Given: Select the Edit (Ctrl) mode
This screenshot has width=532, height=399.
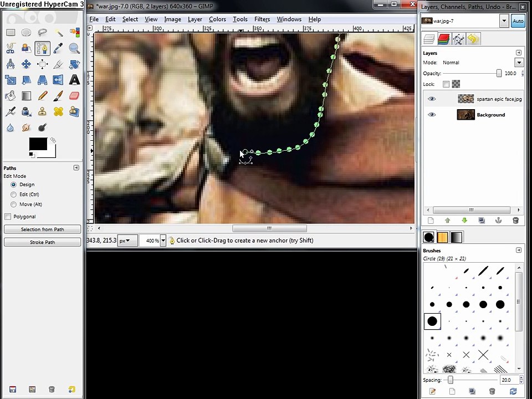Looking at the screenshot, I should (13, 195).
